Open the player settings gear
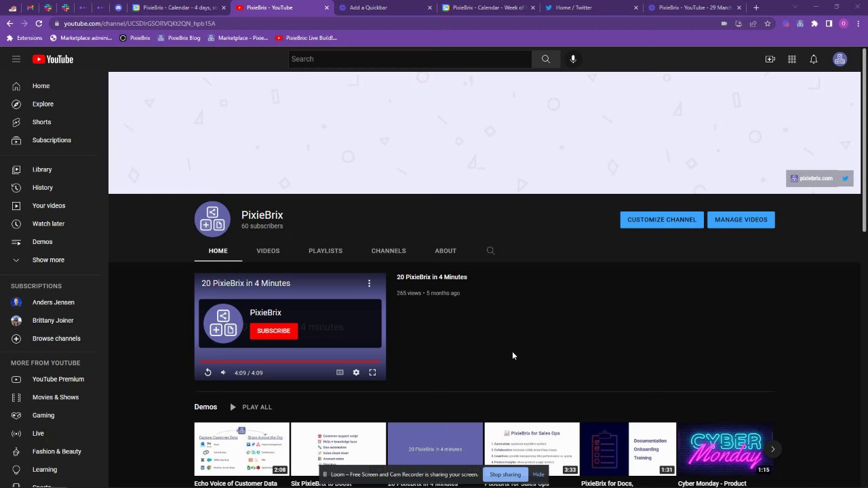 click(x=356, y=372)
